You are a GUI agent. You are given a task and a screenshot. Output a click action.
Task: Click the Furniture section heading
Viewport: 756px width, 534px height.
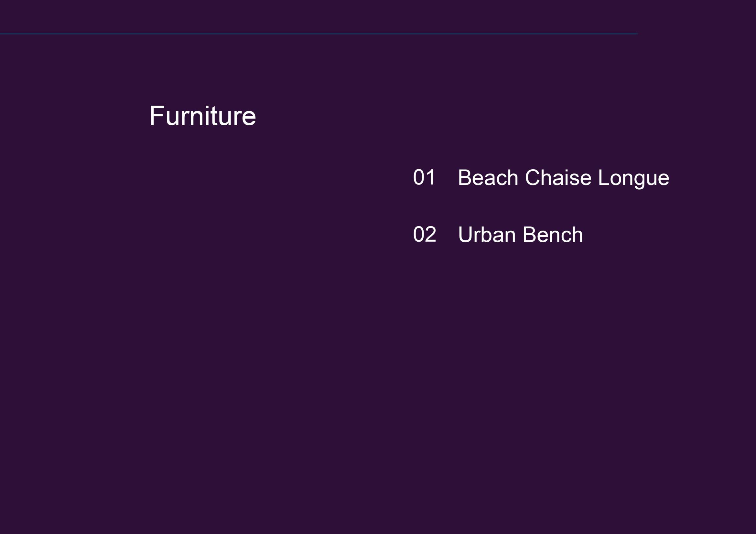[202, 116]
